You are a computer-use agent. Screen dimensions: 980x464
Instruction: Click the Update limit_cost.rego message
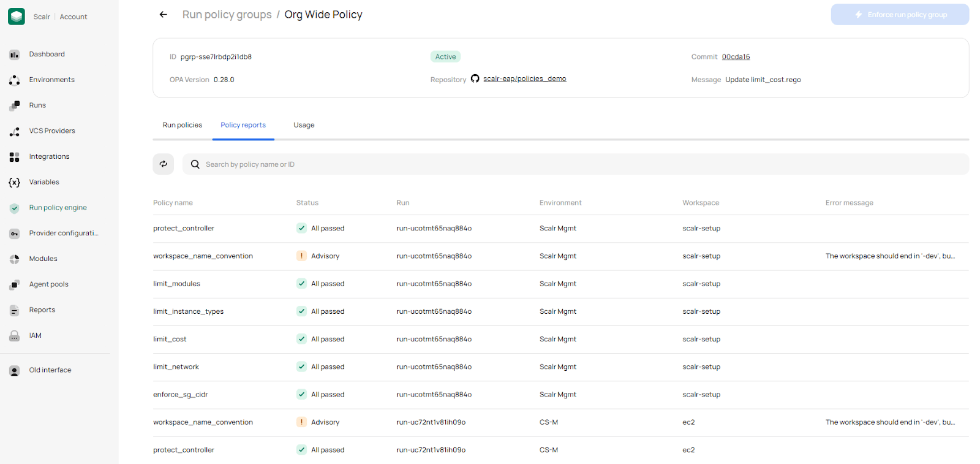click(x=763, y=80)
